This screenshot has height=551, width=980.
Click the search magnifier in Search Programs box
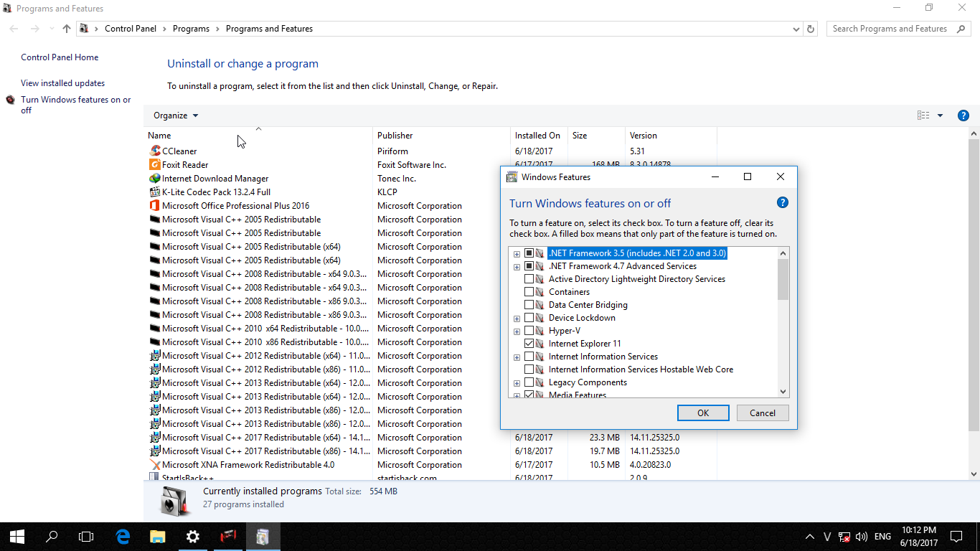961,29
